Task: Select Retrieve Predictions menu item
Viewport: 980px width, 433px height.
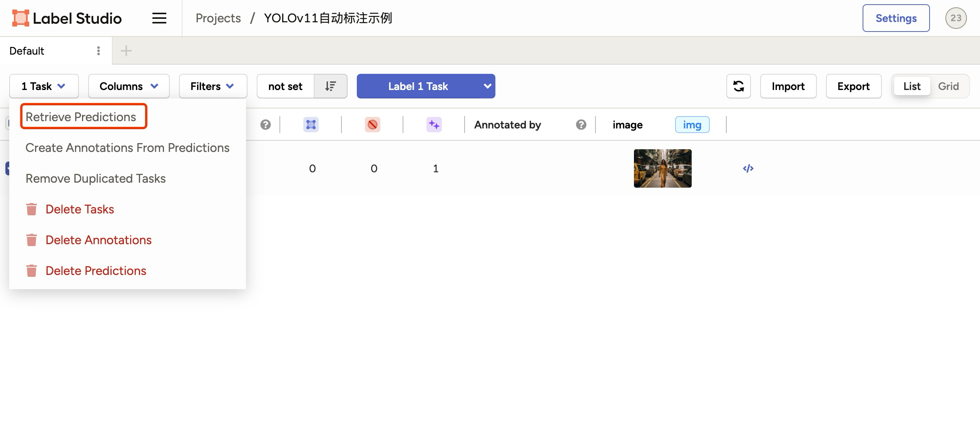Action: 81,117
